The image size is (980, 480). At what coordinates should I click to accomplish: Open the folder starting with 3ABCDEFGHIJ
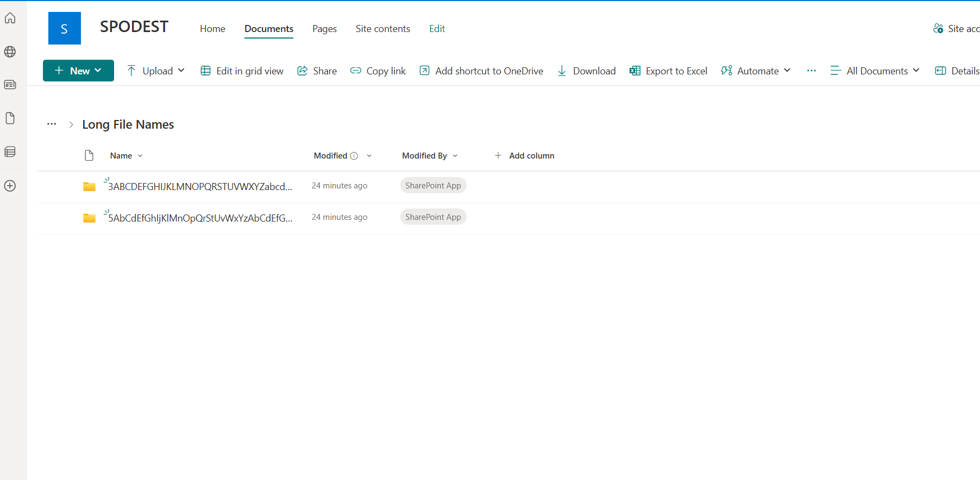click(x=200, y=187)
